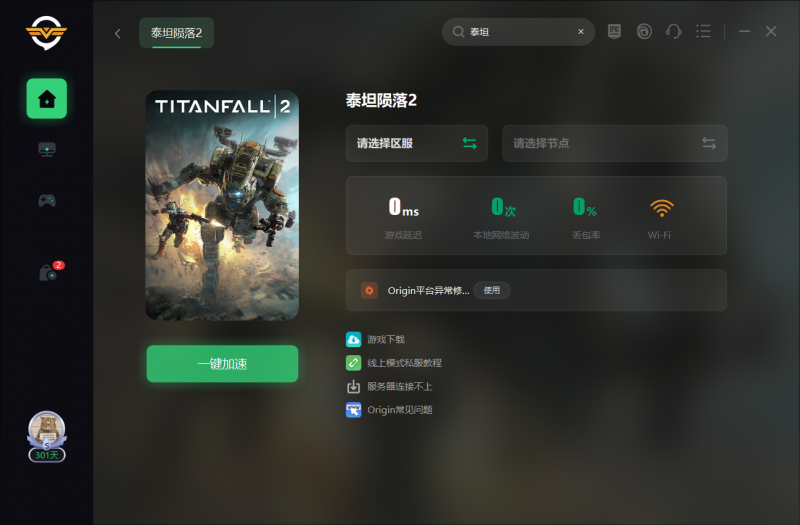Screen dimensions: 800x525
Task: Open 线上模式私服教程 tutorial link
Action: pos(404,363)
